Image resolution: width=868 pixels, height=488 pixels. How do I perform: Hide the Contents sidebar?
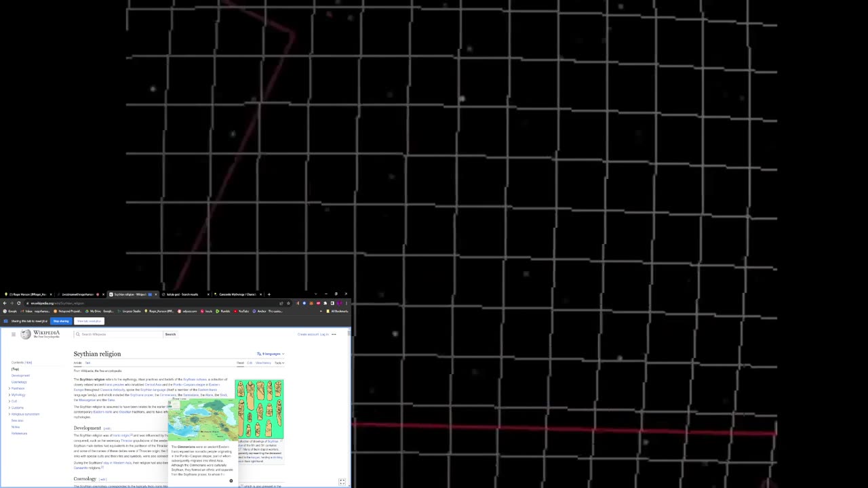pos(28,363)
